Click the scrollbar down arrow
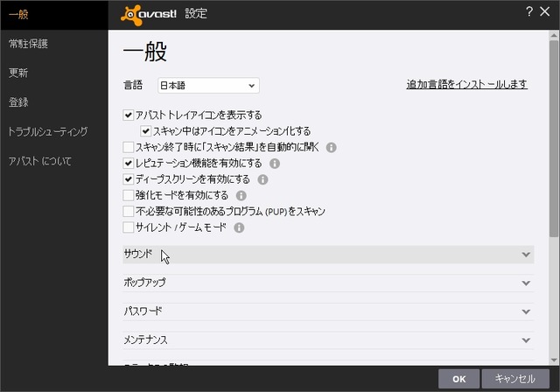560x392 pixels. pyautogui.click(x=554, y=360)
